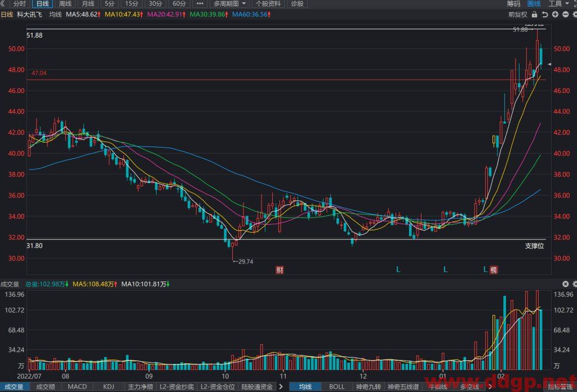Open the 前复权 price adjustment selector
This screenshot has height=392, width=577.
tap(518, 14)
